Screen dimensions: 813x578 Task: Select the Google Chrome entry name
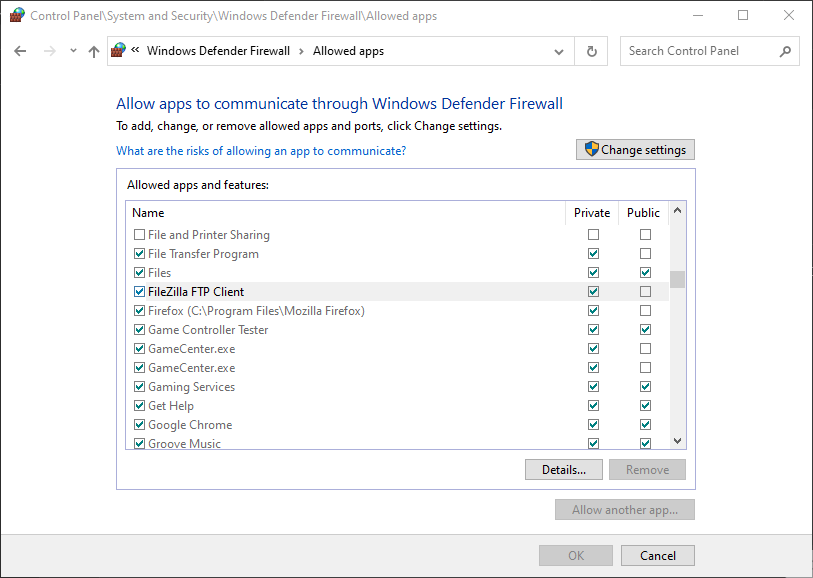(x=190, y=425)
